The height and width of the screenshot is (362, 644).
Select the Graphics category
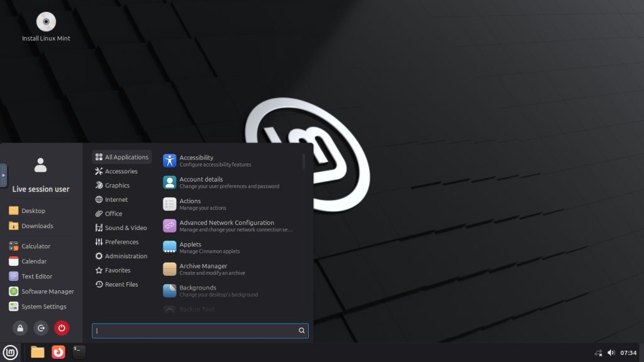coord(122,185)
